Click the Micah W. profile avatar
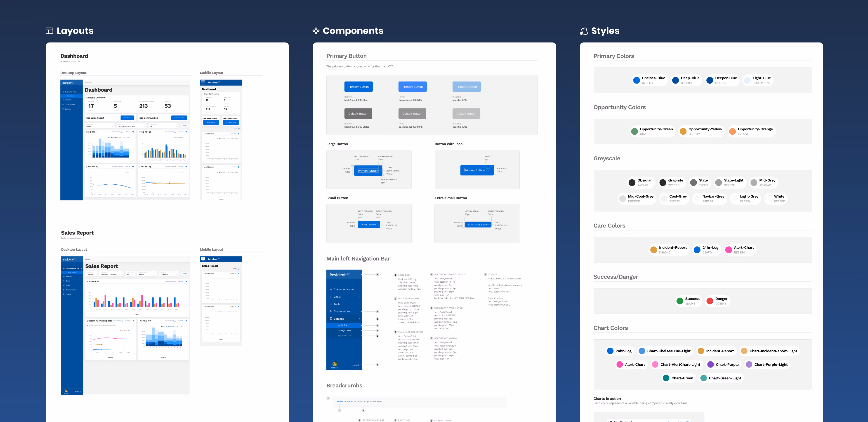Screen dimensions: 868x422 point(335,364)
